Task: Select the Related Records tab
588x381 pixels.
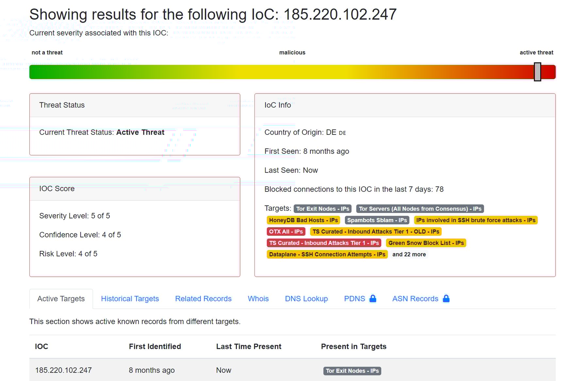Action: pos(203,299)
